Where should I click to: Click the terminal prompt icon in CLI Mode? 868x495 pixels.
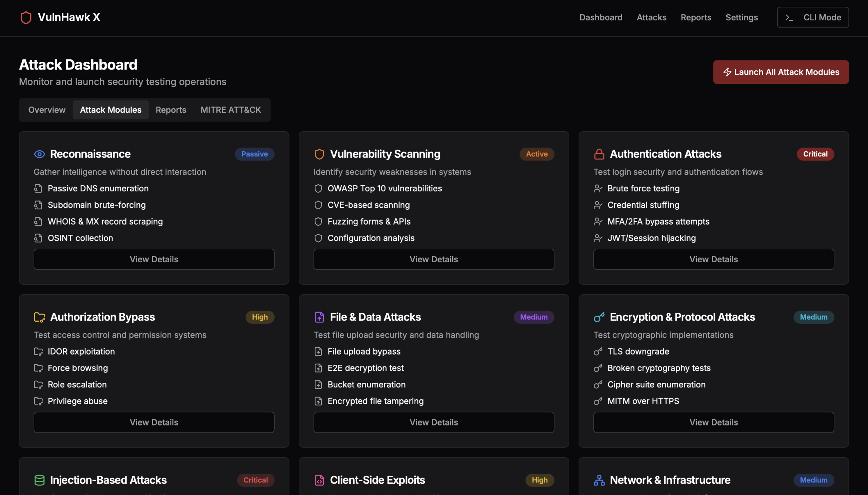[x=789, y=18]
